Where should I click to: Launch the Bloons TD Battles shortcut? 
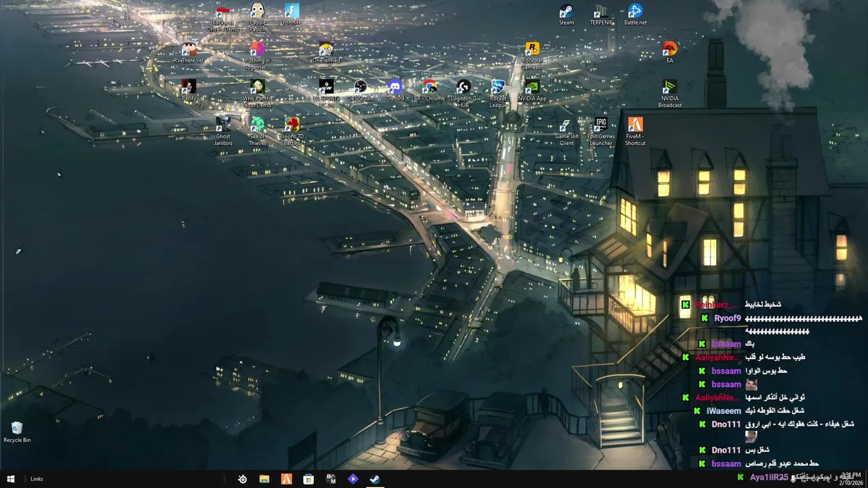click(x=292, y=131)
